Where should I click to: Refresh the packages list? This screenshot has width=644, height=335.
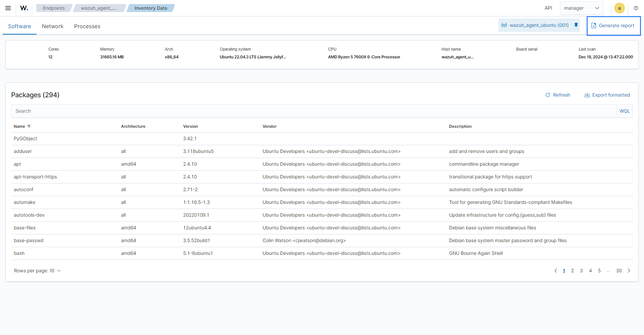coord(557,95)
